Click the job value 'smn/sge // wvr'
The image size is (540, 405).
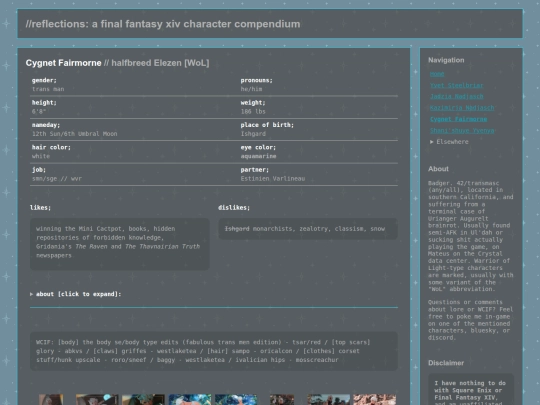(x=57, y=179)
